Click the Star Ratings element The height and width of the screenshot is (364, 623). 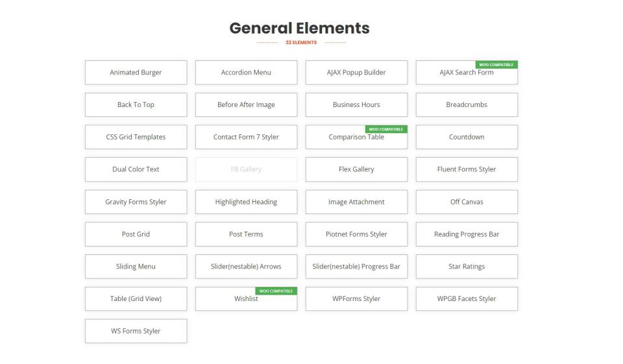[x=467, y=267]
